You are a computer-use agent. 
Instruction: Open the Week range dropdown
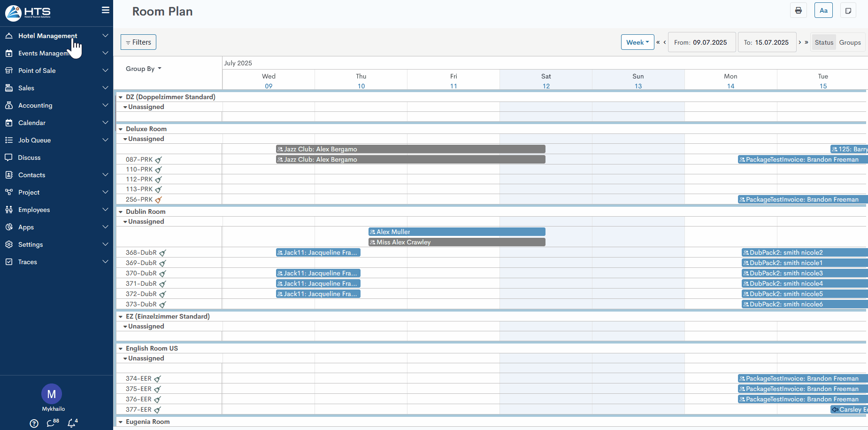point(637,42)
